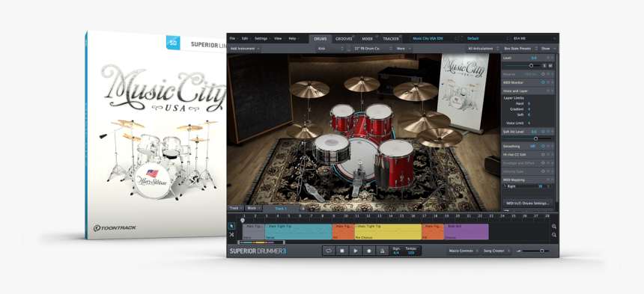Click MIDI In/E-Drums Settings button
The image size is (644, 294).
tap(528, 203)
